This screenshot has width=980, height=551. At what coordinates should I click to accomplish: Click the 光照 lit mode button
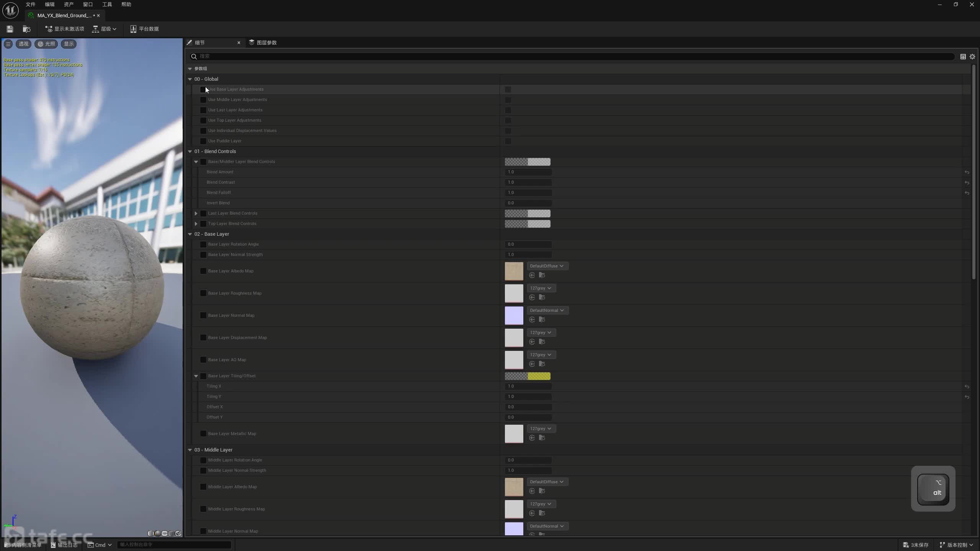(46, 44)
